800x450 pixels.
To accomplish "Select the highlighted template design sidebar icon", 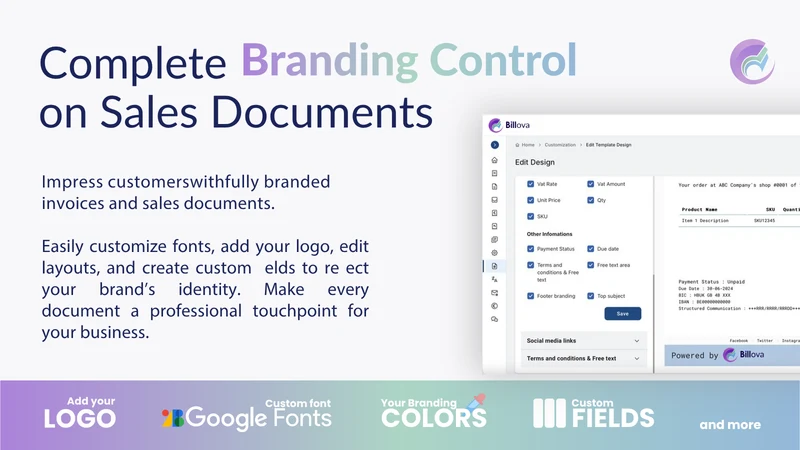I will click(x=494, y=266).
